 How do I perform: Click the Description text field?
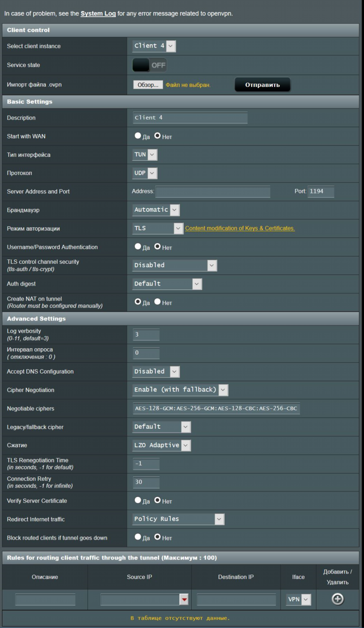[190, 118]
